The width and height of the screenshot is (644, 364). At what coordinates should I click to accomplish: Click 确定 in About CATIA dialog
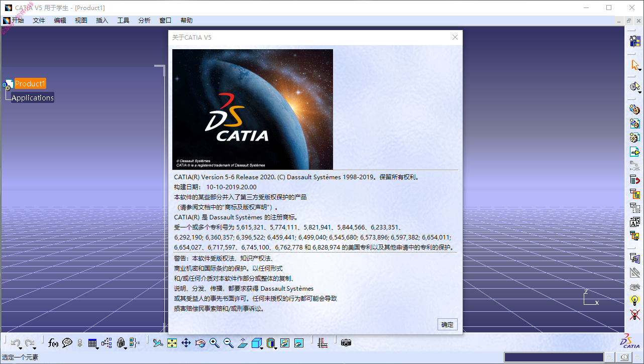tap(448, 324)
